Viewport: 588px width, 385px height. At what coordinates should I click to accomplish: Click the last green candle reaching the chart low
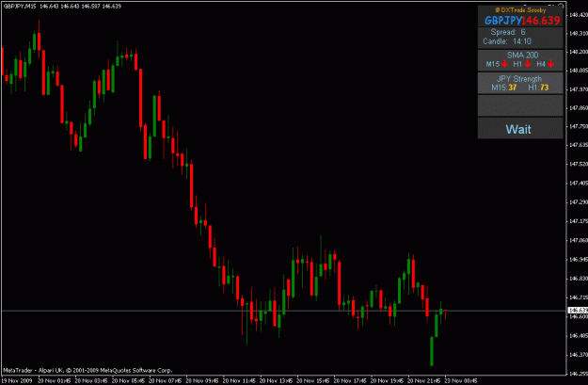pos(432,351)
